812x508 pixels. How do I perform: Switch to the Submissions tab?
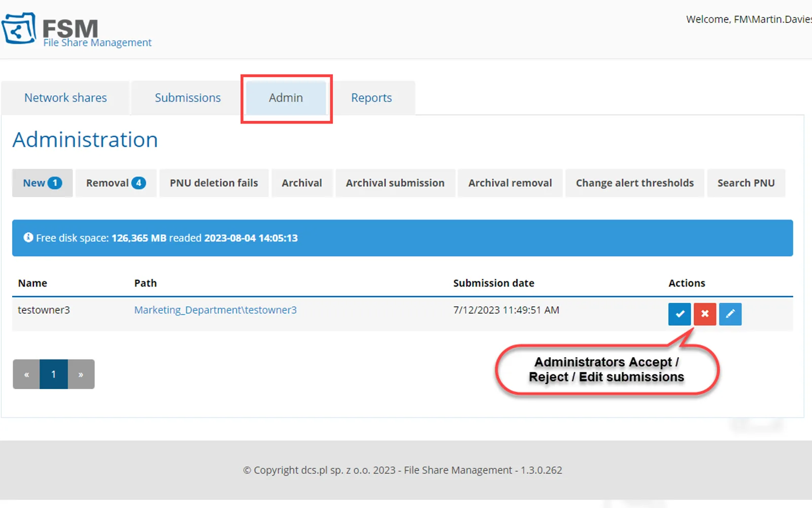pyautogui.click(x=188, y=98)
